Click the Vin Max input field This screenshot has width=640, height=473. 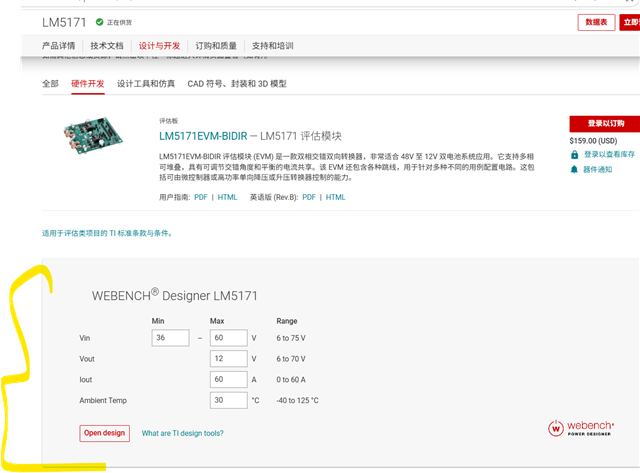(229, 338)
